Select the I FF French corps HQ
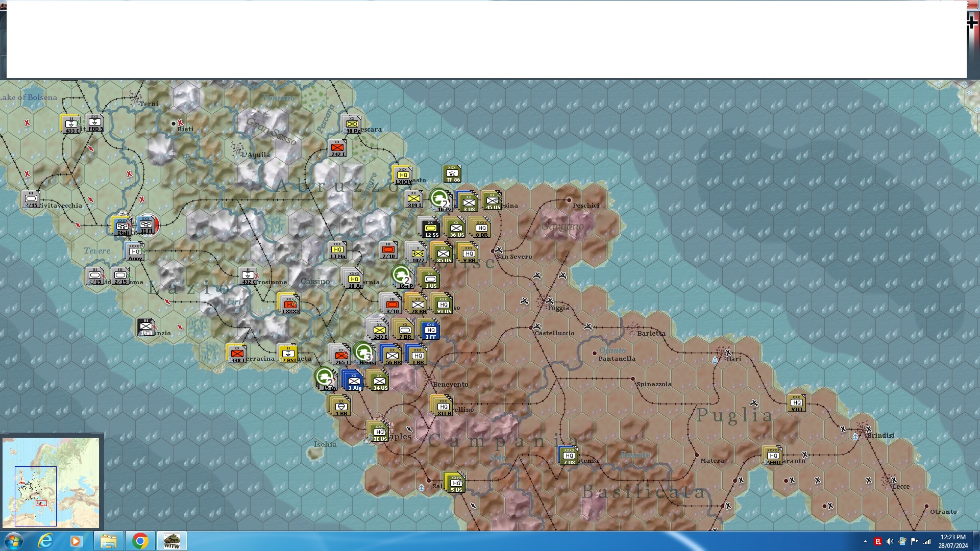 tap(430, 330)
